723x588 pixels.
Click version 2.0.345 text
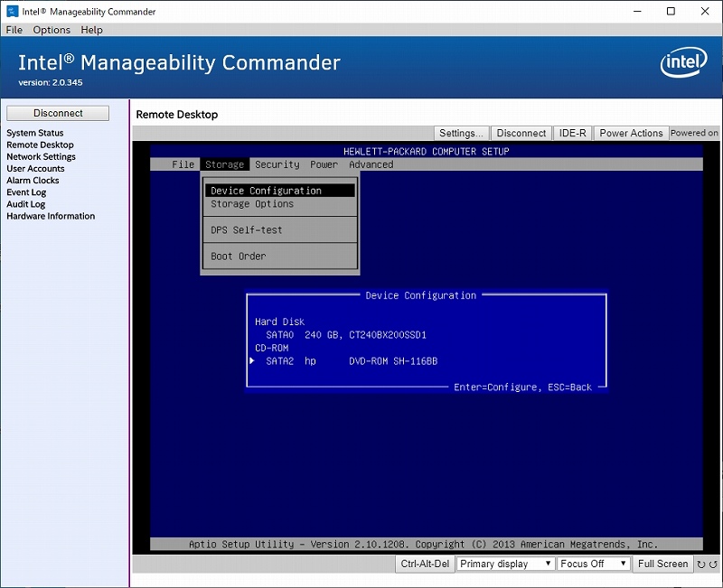[51, 83]
